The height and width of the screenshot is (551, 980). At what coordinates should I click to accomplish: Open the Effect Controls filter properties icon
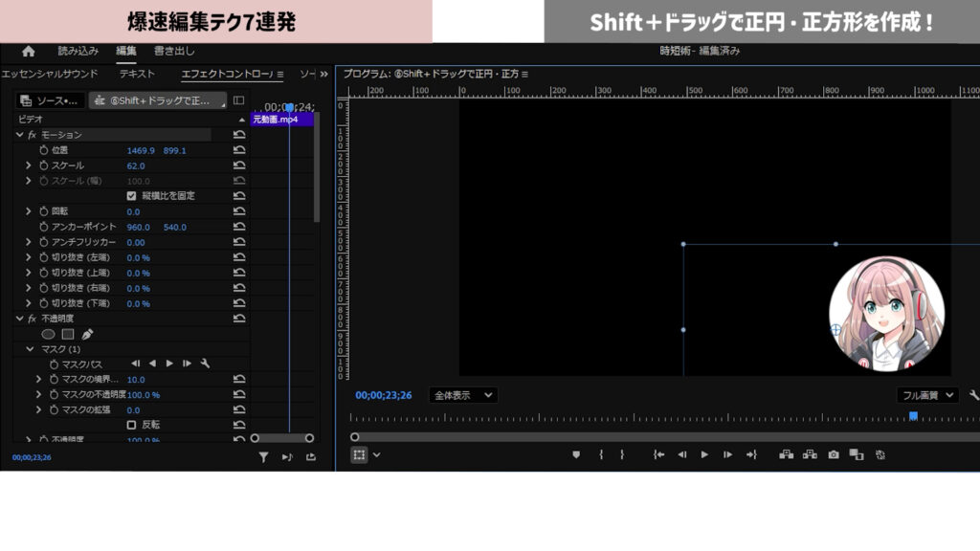click(x=264, y=458)
